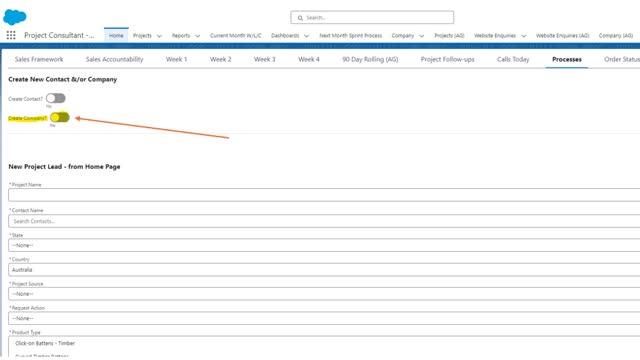
Task: Click the Project Consultant app name
Action: (59, 35)
